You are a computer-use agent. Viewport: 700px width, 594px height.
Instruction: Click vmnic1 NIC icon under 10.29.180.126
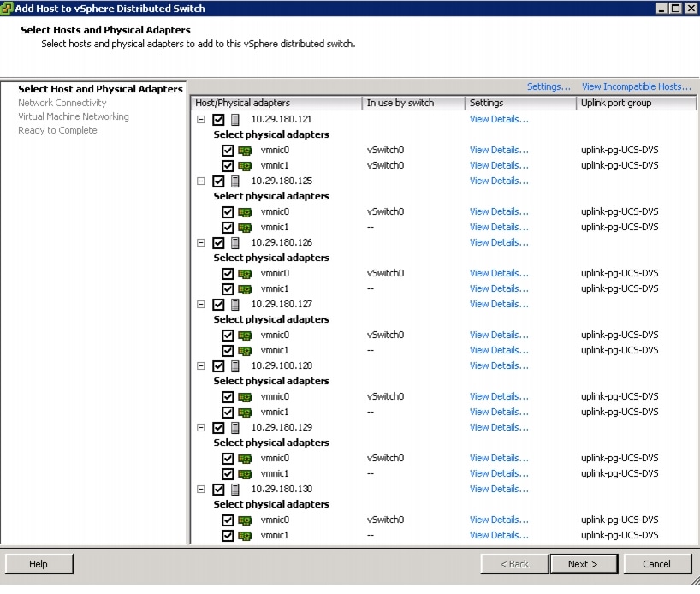[x=245, y=289]
